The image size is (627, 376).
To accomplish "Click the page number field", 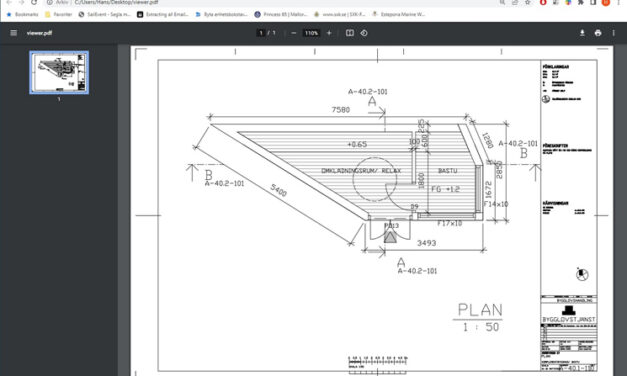I will tap(261, 33).
